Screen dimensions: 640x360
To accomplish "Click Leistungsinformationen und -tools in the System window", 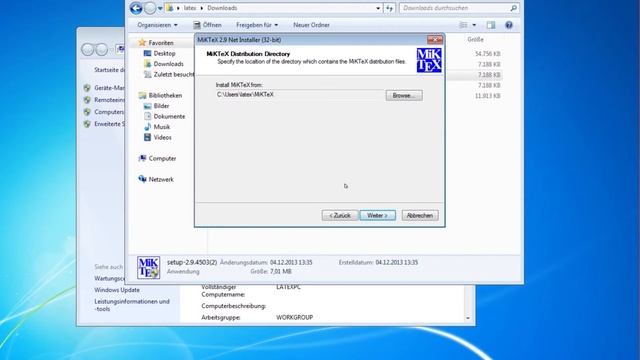I will 132,305.
